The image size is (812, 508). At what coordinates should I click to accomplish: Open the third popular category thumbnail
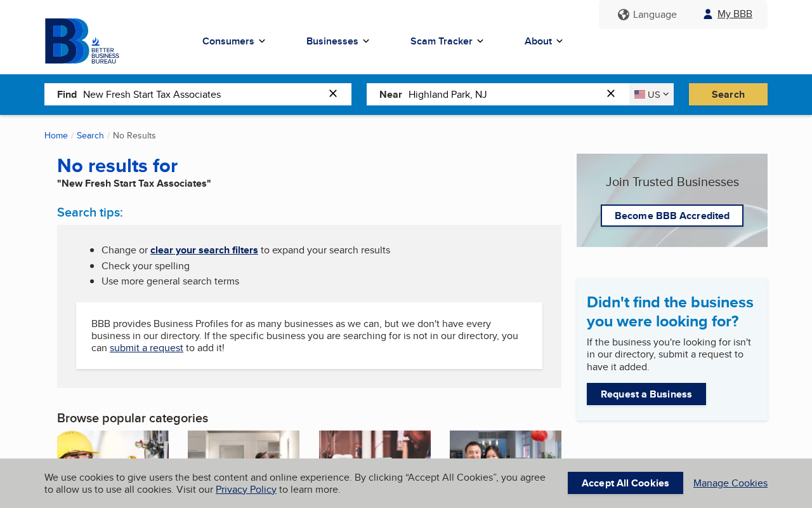[375, 444]
